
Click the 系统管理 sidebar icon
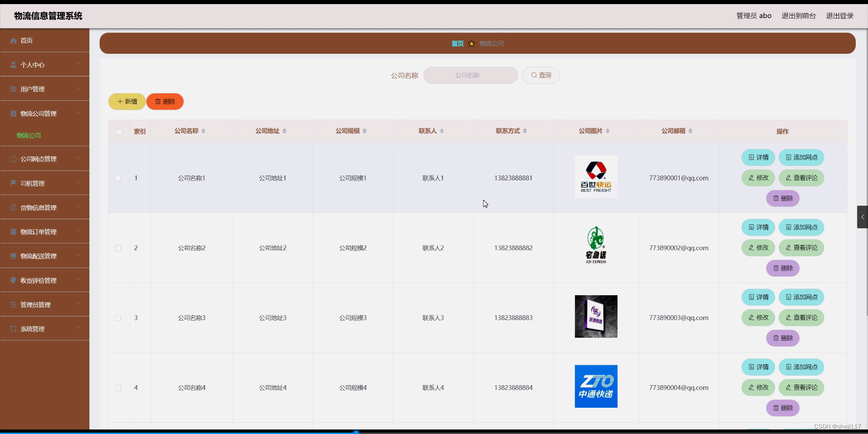(x=13, y=329)
